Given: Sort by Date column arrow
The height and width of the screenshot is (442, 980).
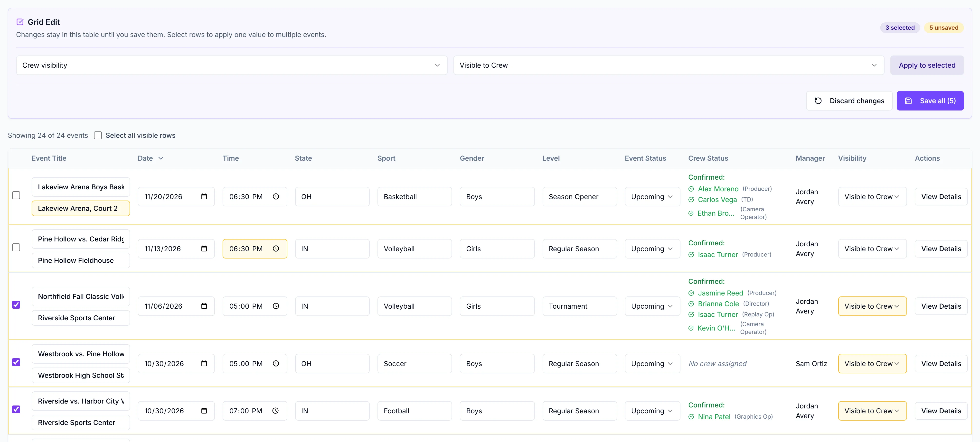Looking at the screenshot, I should [x=160, y=158].
